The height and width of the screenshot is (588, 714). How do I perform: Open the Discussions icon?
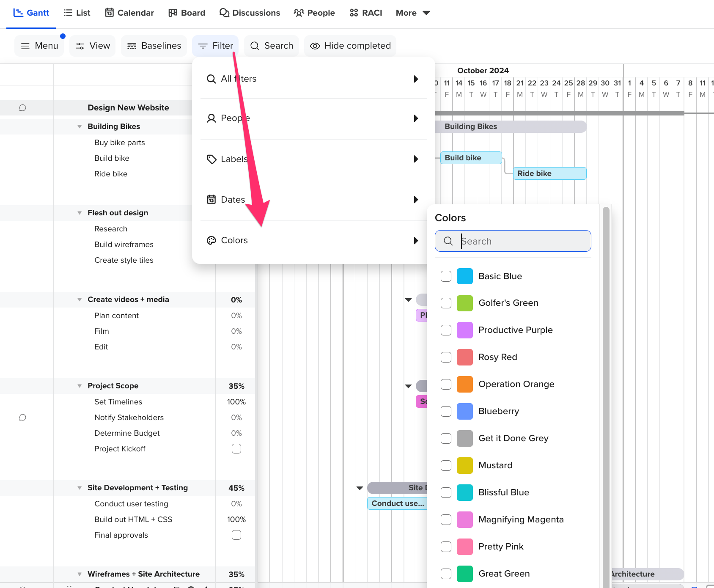tap(223, 13)
